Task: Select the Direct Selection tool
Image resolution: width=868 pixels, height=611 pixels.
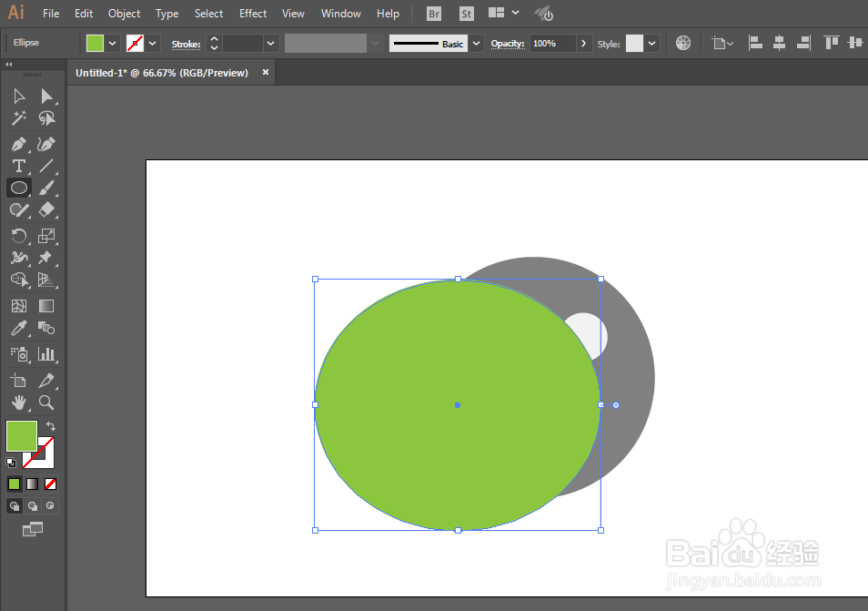Action: (x=46, y=97)
